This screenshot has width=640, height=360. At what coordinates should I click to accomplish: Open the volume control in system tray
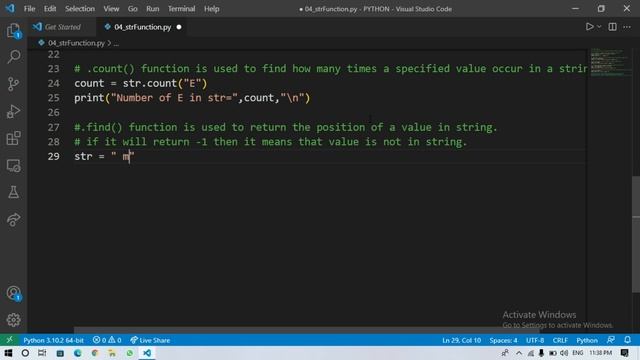564,353
